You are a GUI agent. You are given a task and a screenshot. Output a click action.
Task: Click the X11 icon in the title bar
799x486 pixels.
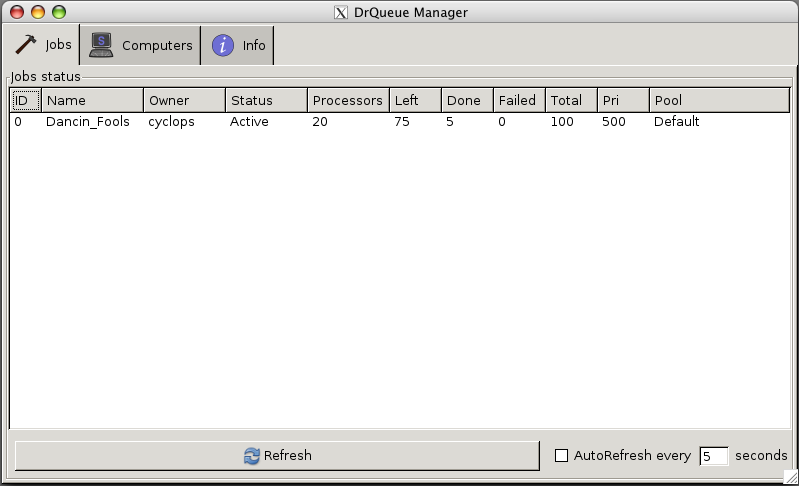[x=341, y=12]
